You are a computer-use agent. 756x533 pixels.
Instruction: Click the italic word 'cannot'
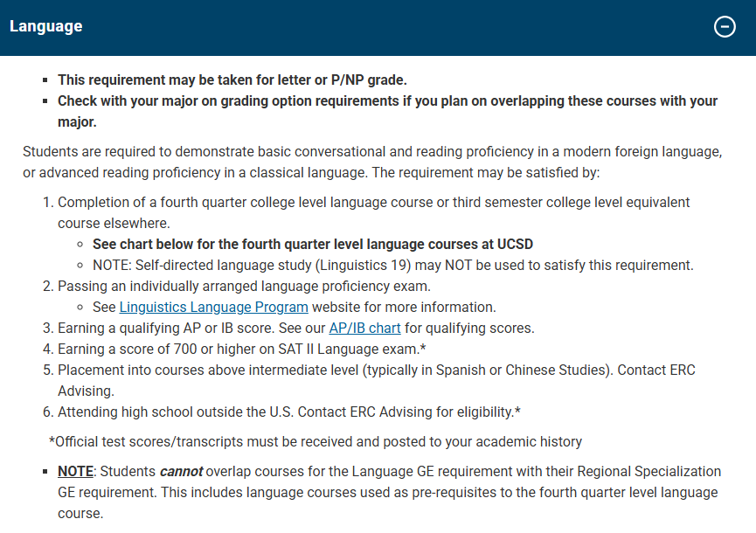coord(181,471)
